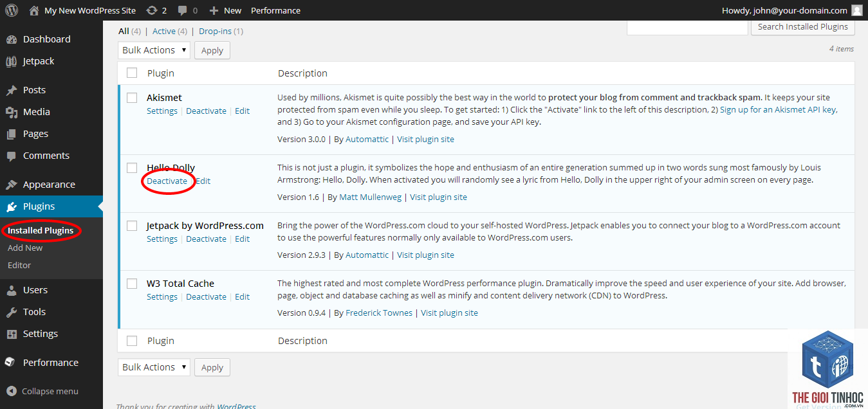Viewport: 868px width, 409px height.
Task: Click the Plugins plug icon
Action: [x=12, y=206]
